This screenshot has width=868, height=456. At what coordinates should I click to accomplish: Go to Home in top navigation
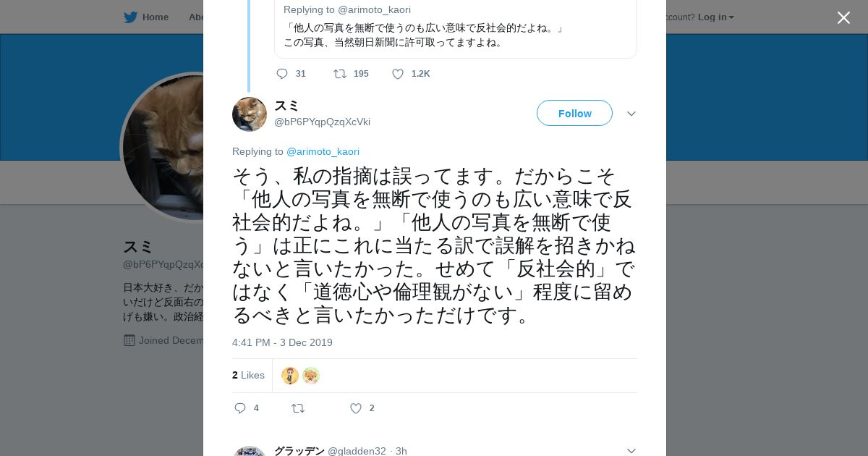click(x=155, y=17)
